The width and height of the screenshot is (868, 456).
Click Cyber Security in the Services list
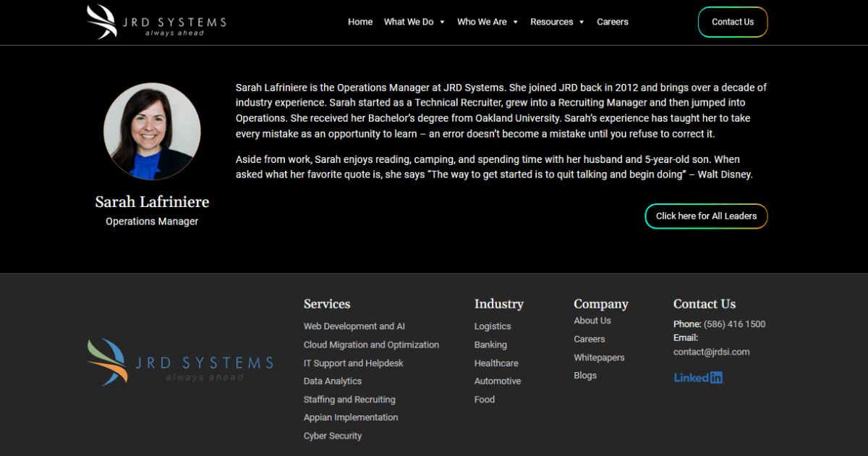click(332, 435)
